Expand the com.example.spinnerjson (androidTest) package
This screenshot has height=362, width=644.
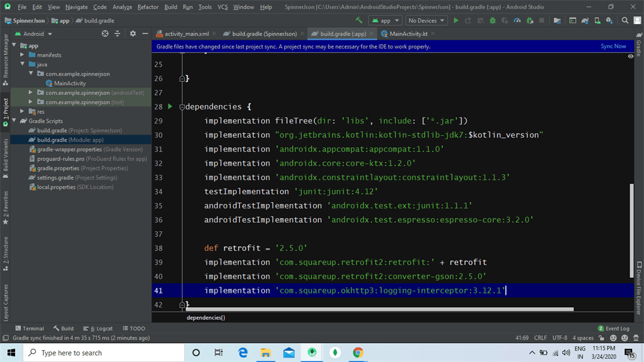[30, 92]
